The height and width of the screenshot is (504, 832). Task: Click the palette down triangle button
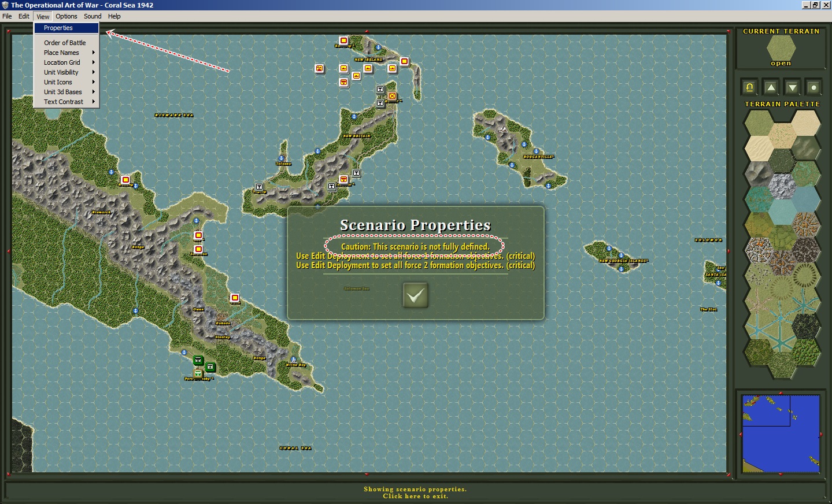coord(792,87)
